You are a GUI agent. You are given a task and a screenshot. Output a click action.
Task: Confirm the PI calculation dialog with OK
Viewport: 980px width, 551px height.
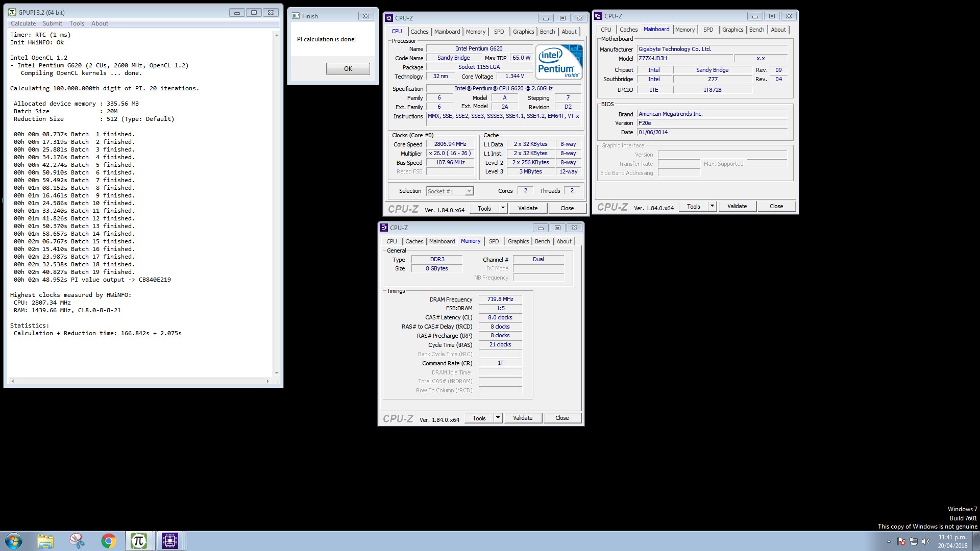(x=348, y=69)
